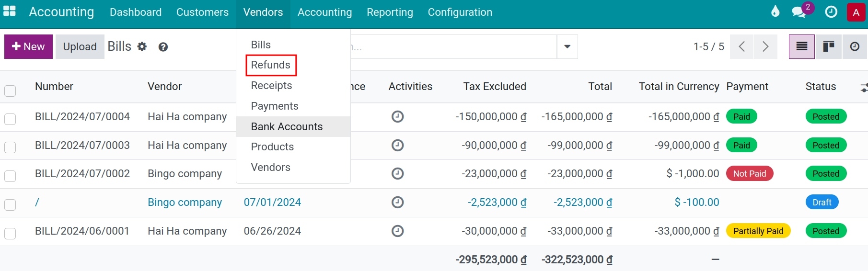Screen dimensions: 868x271
Task: Collapse the Vendors menu in top bar
Action: click(x=263, y=12)
